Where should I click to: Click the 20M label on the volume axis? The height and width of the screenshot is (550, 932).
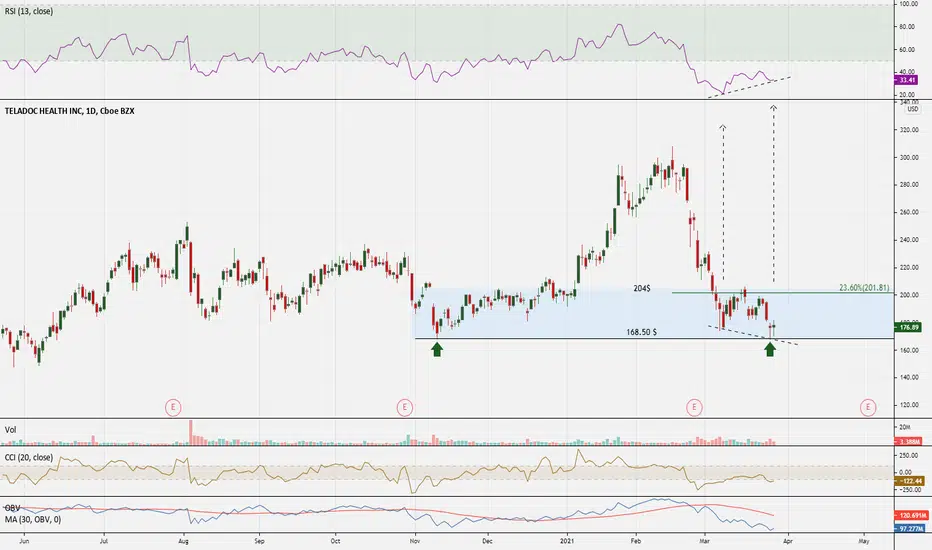click(x=905, y=428)
